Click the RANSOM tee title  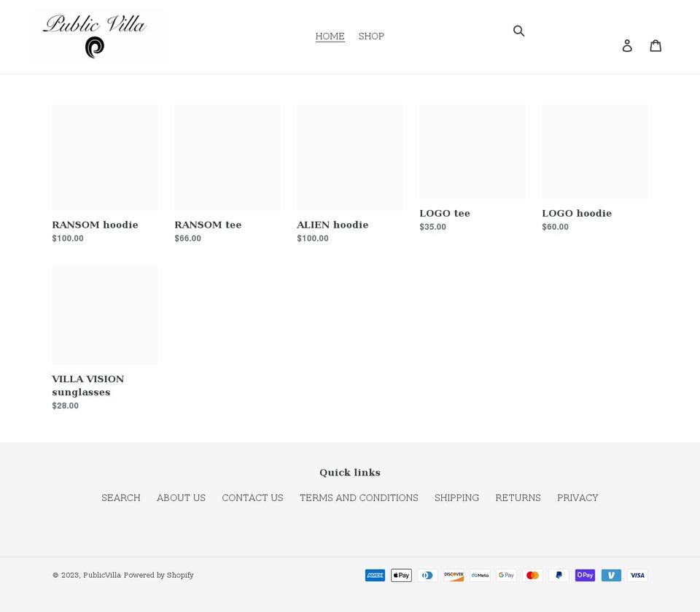(x=208, y=225)
